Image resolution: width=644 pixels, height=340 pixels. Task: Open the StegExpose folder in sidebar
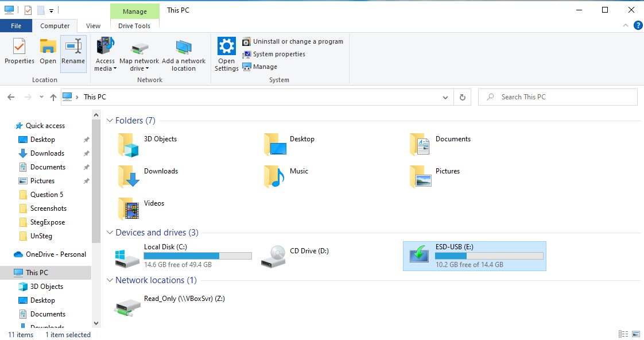coord(48,222)
